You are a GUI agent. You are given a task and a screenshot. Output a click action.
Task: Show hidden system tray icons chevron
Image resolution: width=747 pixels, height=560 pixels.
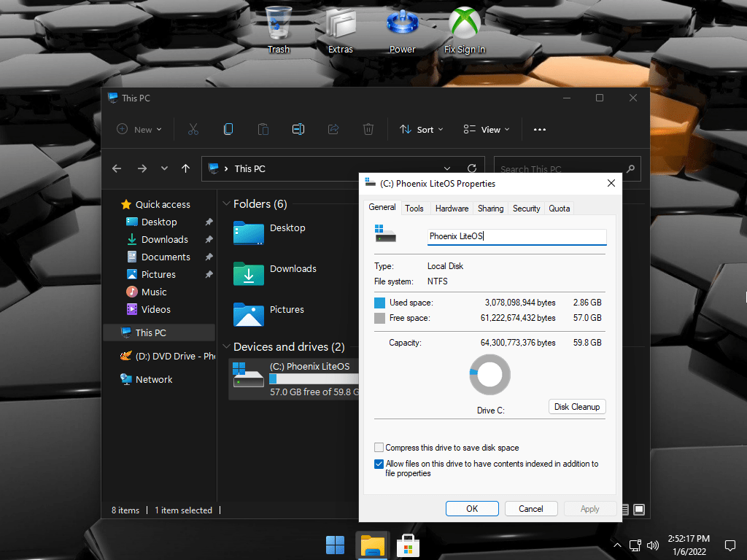click(x=617, y=545)
